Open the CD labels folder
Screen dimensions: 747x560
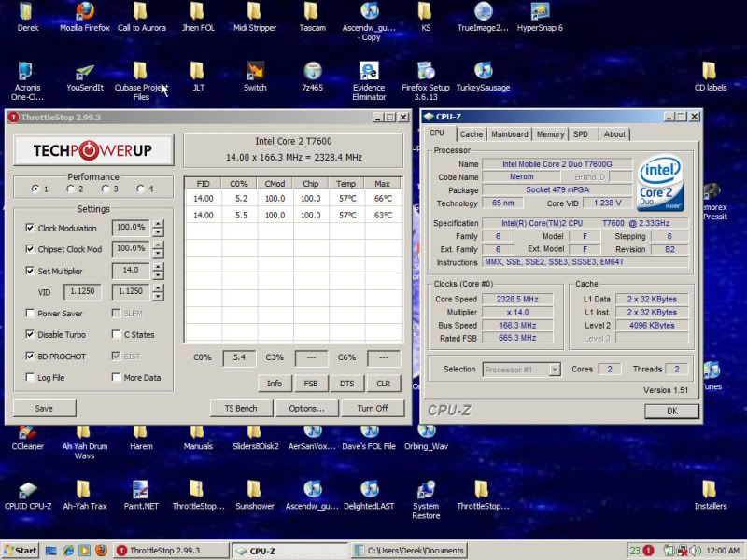(x=711, y=77)
